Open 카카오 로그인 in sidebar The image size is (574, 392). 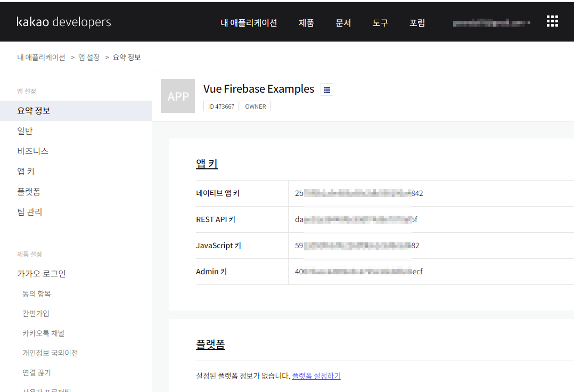(x=42, y=273)
